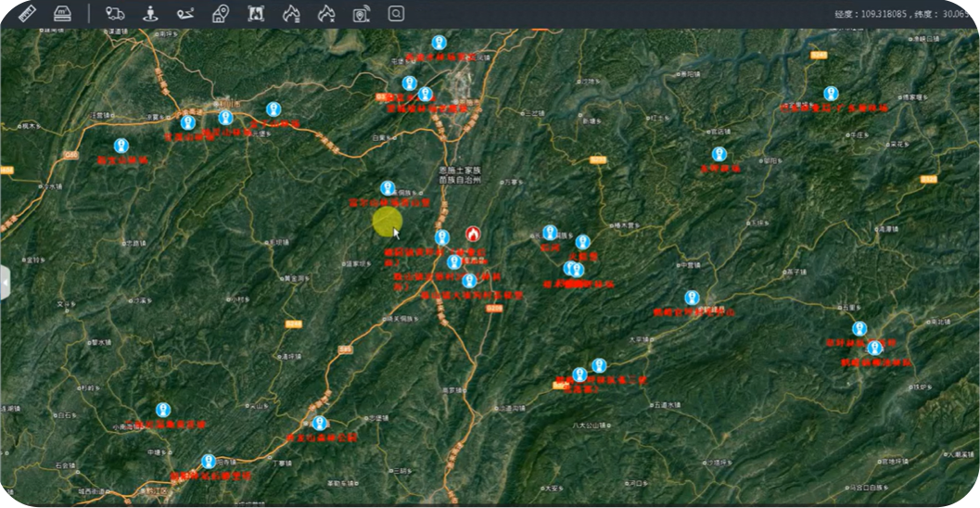Click the house with location pin icon
The width and height of the screenshot is (980, 508).
pos(221,13)
